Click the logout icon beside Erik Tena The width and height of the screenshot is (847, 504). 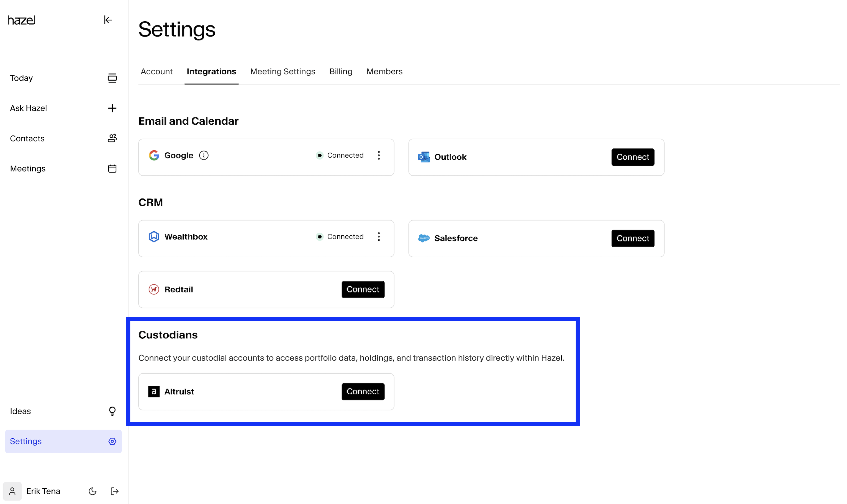(x=114, y=491)
